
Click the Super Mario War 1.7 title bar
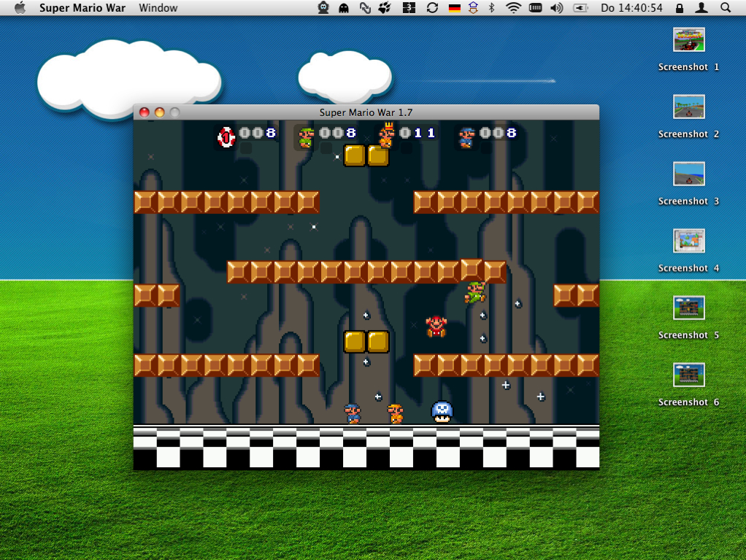[366, 112]
